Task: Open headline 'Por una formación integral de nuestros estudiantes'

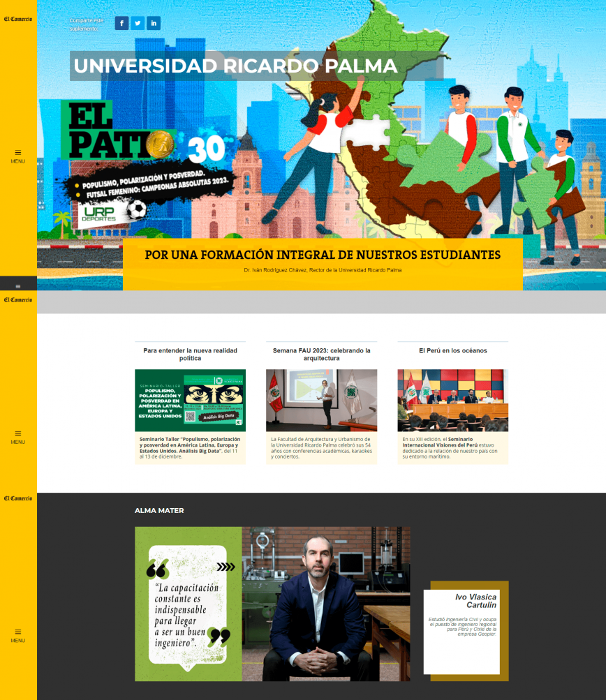Action: [323, 255]
